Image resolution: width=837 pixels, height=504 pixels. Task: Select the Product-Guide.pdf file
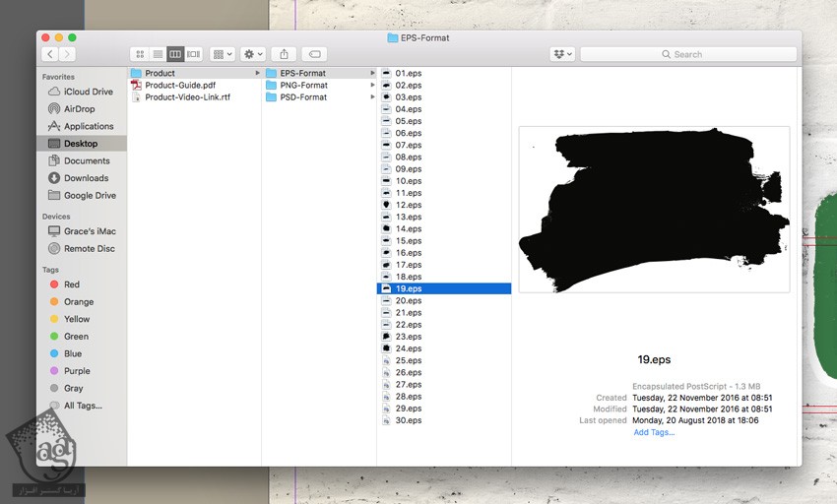pyautogui.click(x=179, y=86)
